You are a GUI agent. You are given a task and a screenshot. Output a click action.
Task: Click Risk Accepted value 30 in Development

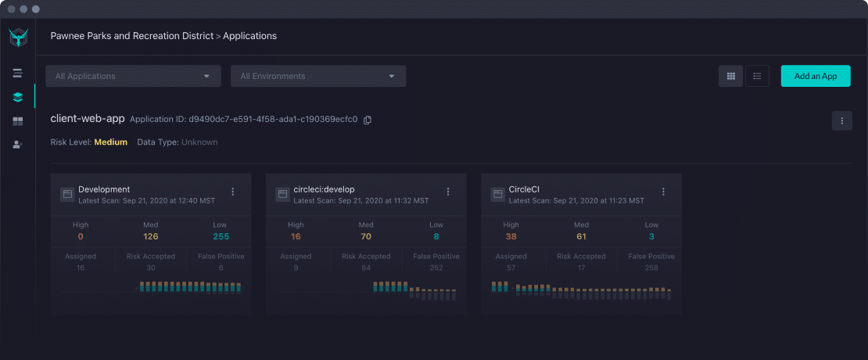pos(151,268)
